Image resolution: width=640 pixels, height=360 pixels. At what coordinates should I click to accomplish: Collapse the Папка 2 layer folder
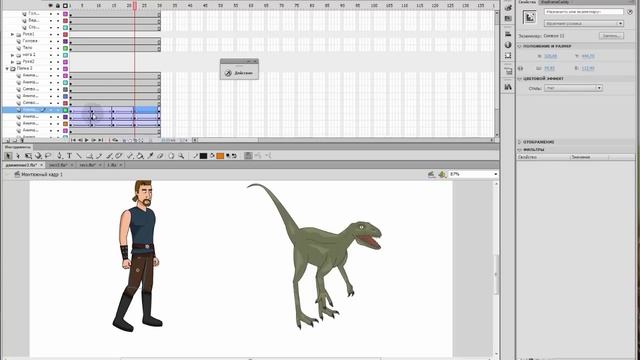pyautogui.click(x=7, y=69)
